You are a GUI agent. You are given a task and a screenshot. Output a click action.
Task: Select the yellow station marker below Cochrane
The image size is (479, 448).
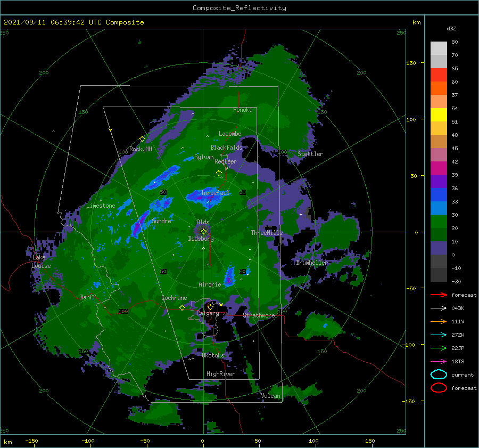coord(182,308)
